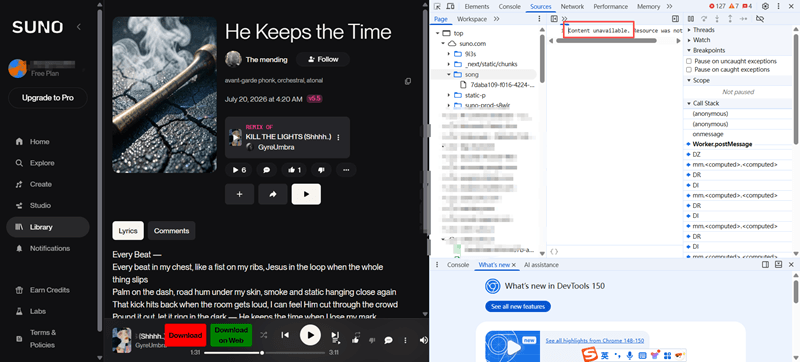Click the Follow button next to The mending
Viewport: 800px width, 362px height.
coord(323,59)
